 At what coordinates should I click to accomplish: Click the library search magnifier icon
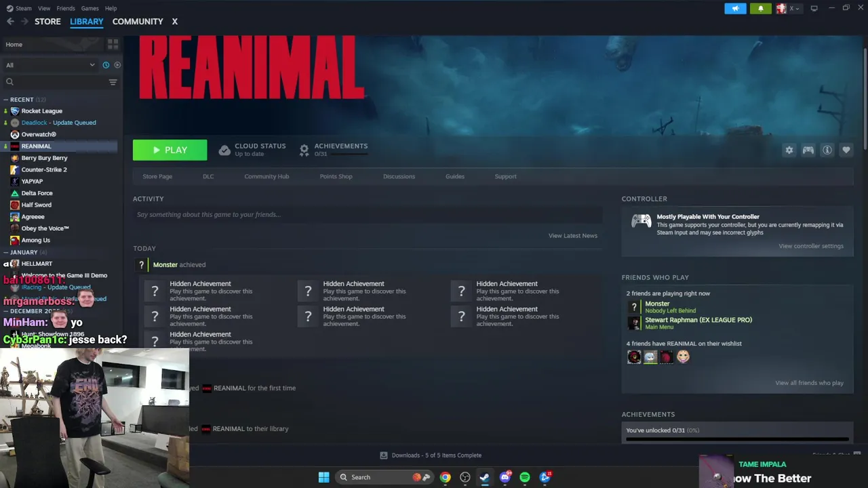(9, 82)
